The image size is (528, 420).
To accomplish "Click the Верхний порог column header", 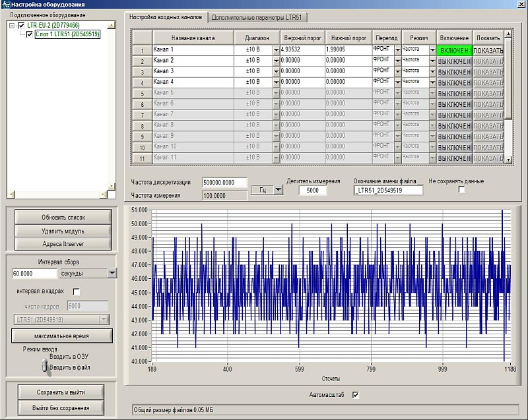I will point(302,38).
